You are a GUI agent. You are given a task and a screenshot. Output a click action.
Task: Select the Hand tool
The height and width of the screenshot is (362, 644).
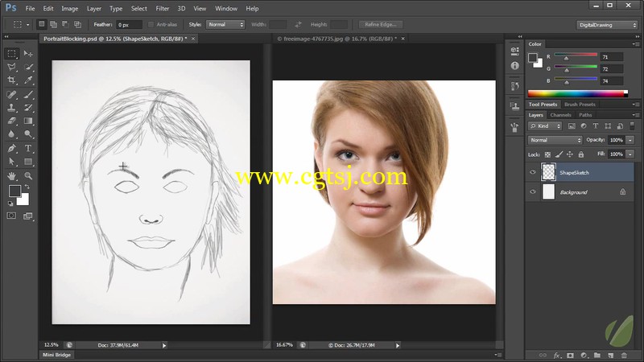pos(11,176)
